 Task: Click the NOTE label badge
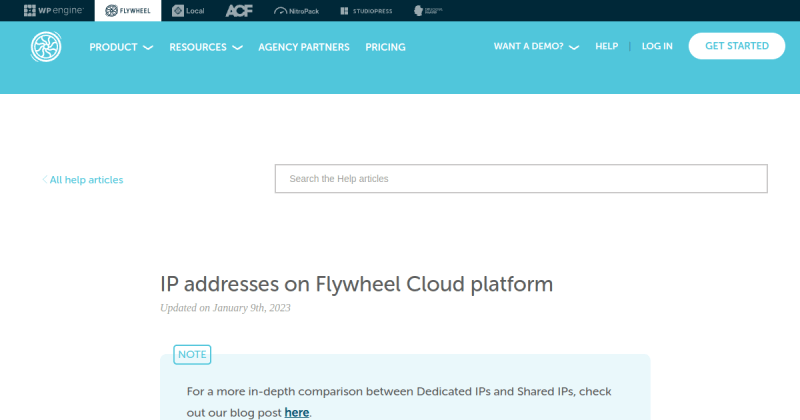click(x=192, y=355)
